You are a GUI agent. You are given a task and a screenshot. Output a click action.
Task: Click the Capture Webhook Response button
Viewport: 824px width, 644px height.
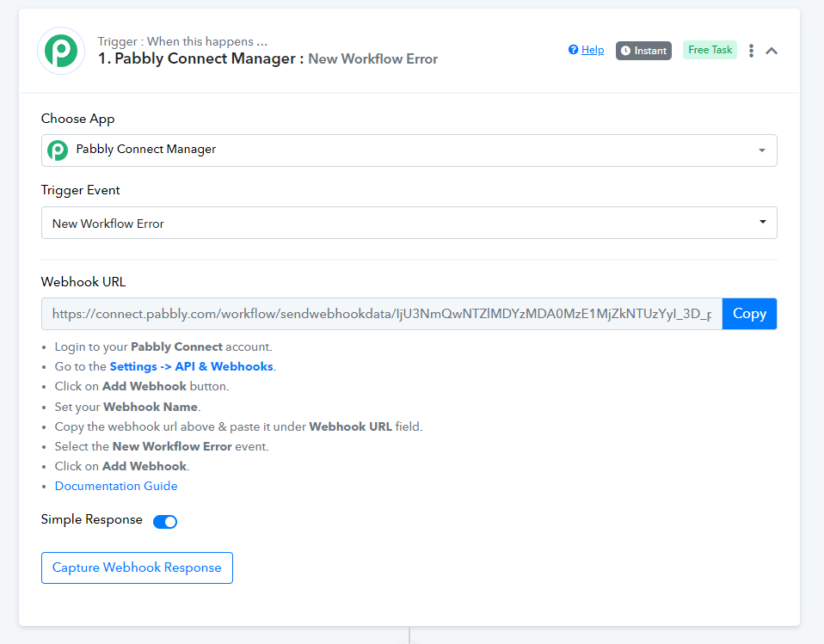(x=137, y=567)
